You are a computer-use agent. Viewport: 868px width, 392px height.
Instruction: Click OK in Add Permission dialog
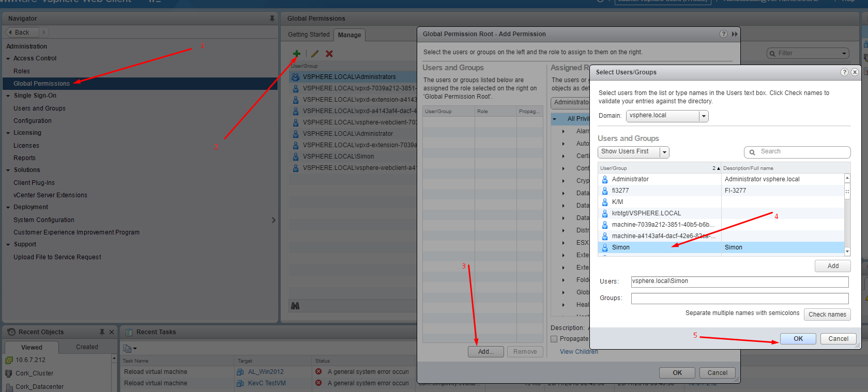[x=677, y=373]
